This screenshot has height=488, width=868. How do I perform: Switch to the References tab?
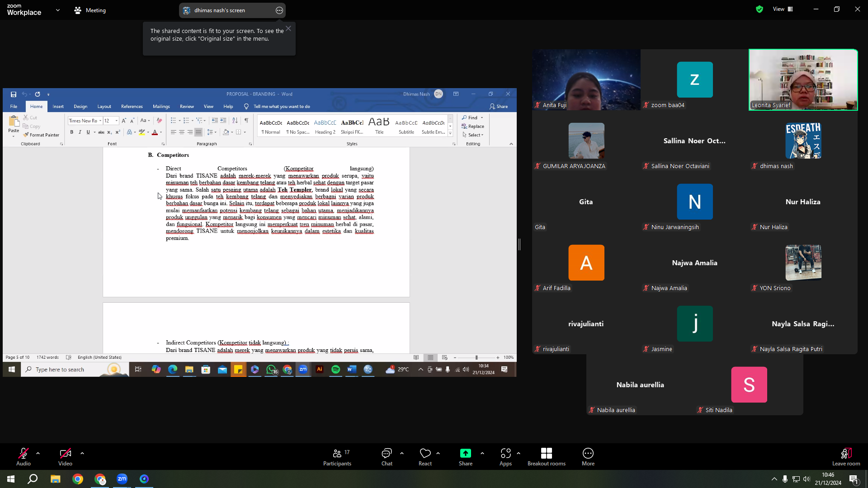(x=132, y=107)
